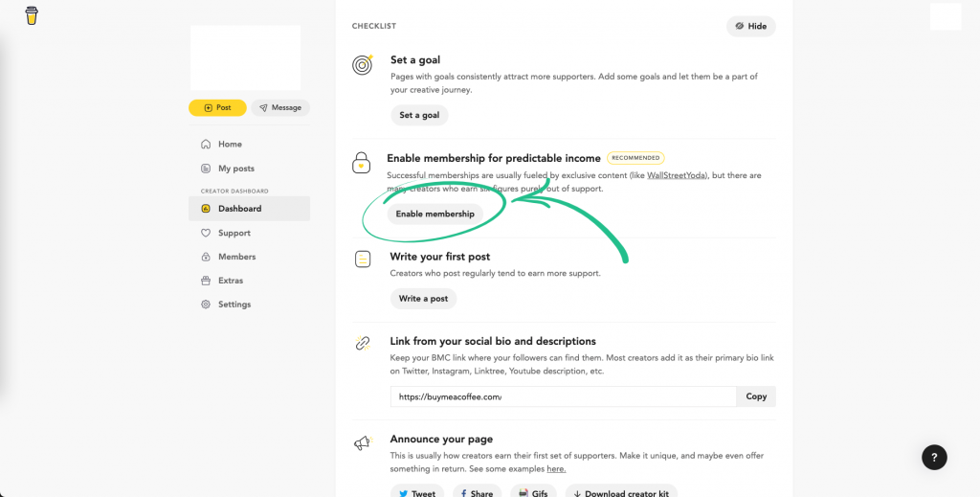Image resolution: width=980 pixels, height=497 pixels.
Task: Hide the checklist section
Action: [x=750, y=26]
